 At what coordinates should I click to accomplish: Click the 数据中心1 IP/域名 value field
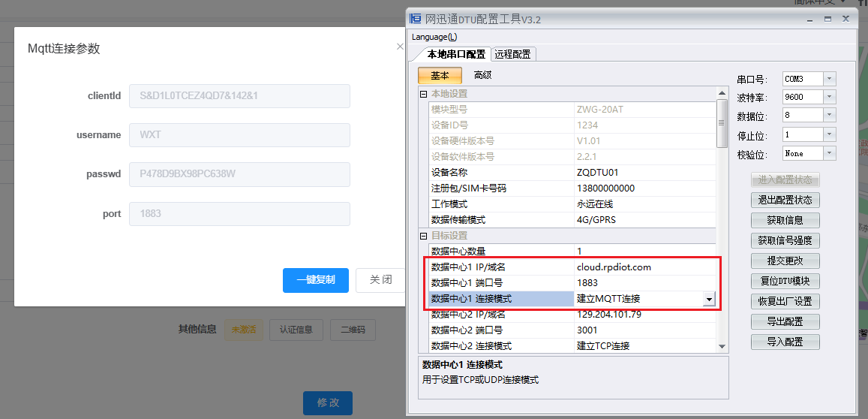(644, 267)
